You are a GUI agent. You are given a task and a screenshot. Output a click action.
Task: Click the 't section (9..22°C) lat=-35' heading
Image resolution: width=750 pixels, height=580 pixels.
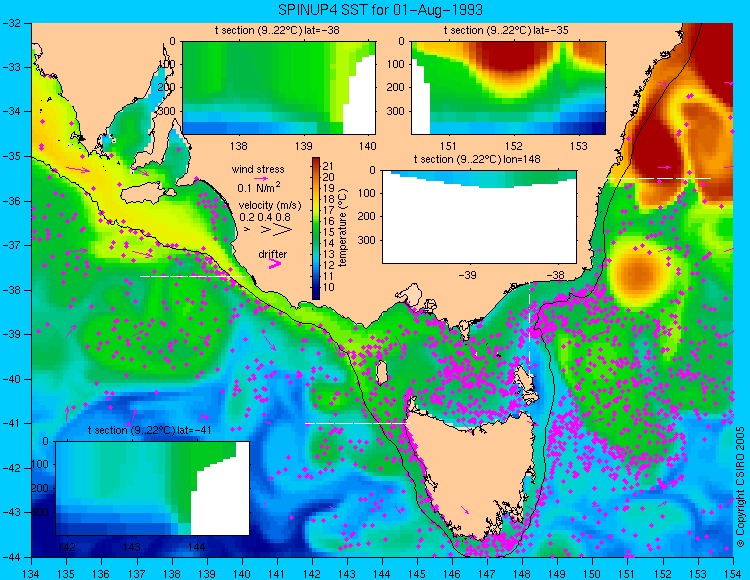pyautogui.click(x=507, y=30)
